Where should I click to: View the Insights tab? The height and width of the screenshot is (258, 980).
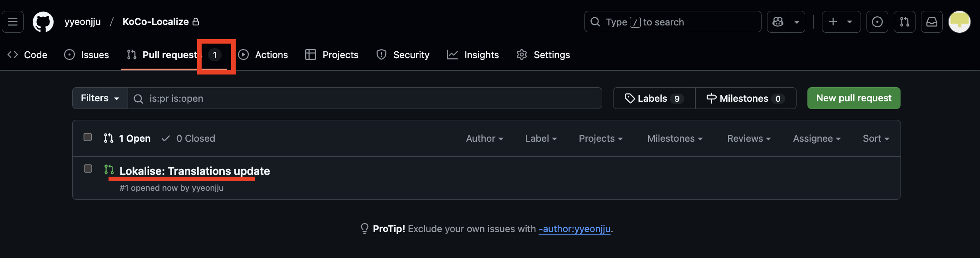coord(473,55)
